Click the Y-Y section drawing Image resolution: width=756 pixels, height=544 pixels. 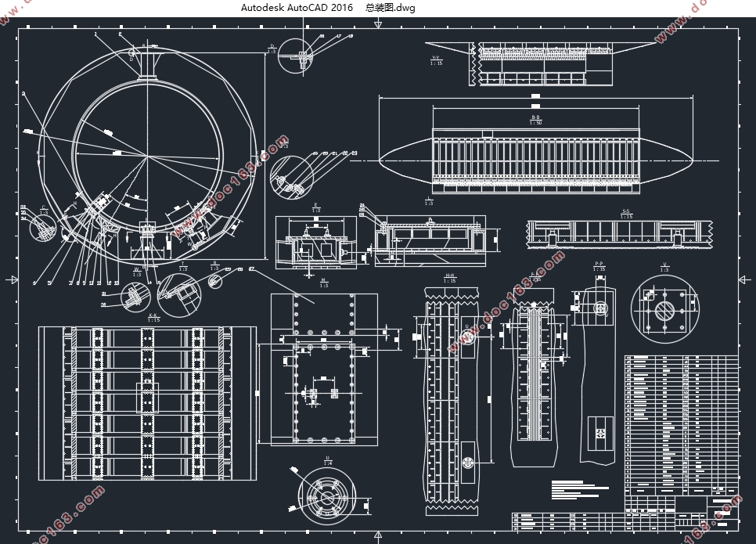click(x=542, y=65)
